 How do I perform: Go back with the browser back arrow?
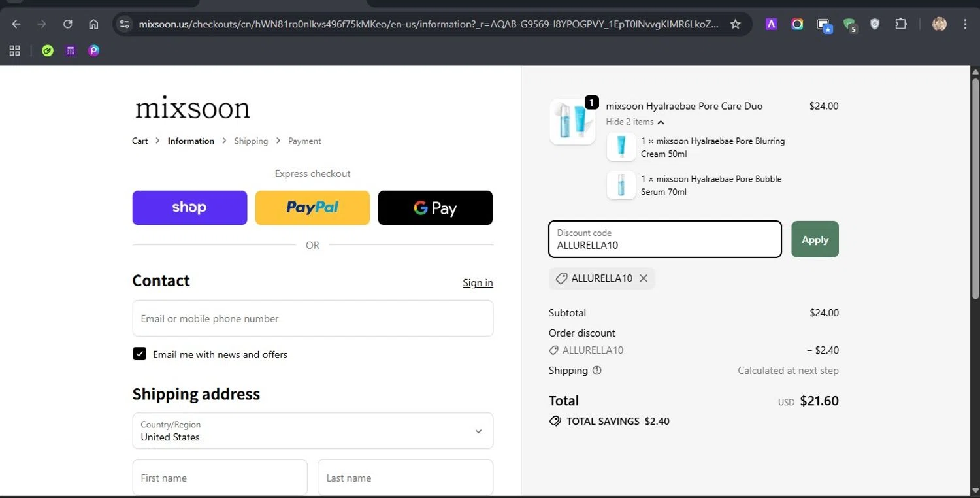tap(16, 24)
